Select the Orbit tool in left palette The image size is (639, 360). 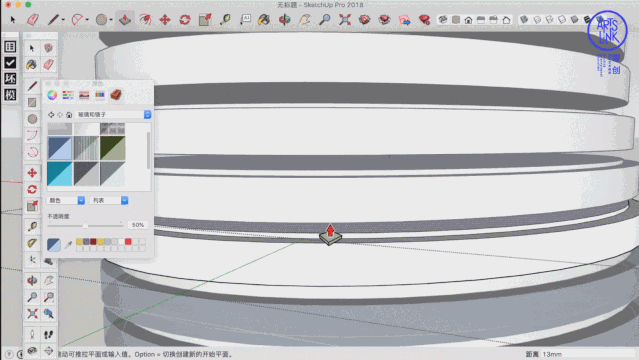pyautogui.click(x=32, y=280)
